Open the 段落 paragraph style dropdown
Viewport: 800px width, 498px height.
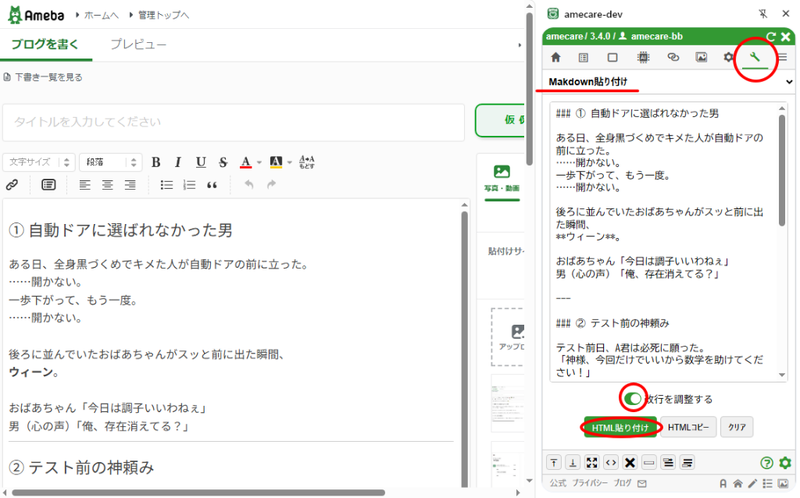pos(110,162)
